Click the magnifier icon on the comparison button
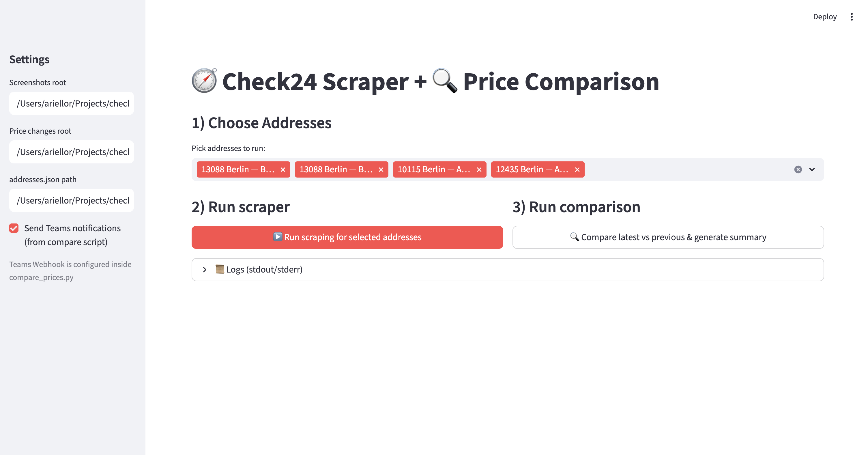868x455 pixels. (574, 237)
